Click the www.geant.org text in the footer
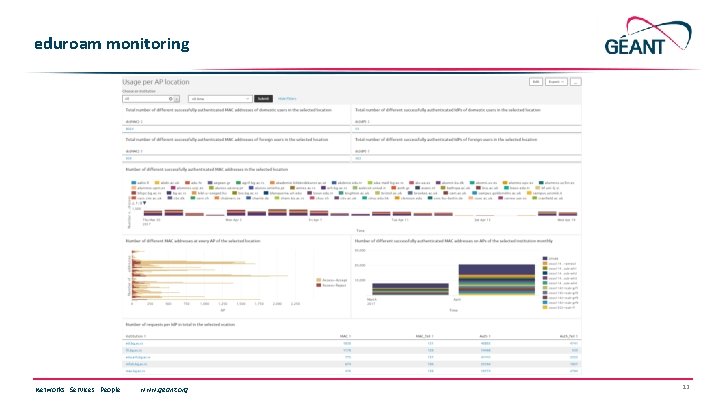The height and width of the screenshot is (405, 720). (x=164, y=389)
